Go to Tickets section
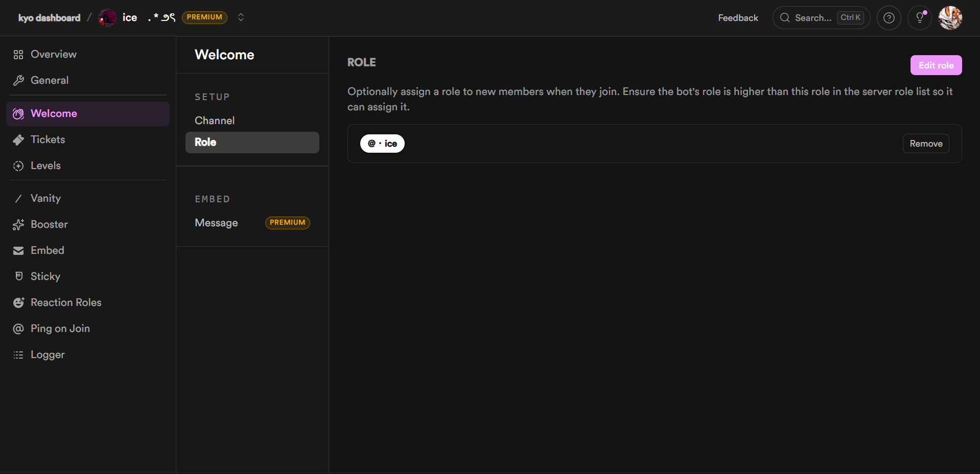The height and width of the screenshot is (474, 980). [88, 139]
